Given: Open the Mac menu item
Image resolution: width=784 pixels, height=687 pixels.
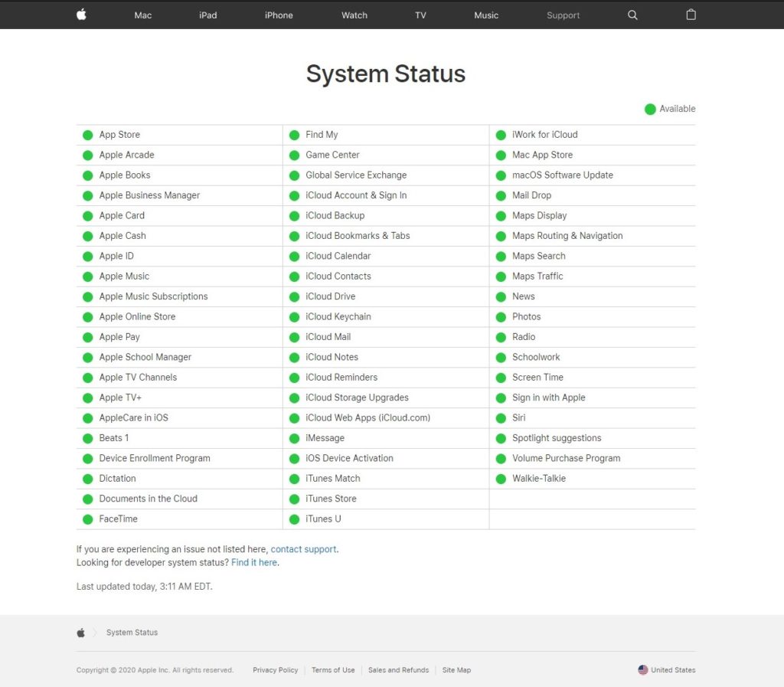Looking at the screenshot, I should [142, 15].
